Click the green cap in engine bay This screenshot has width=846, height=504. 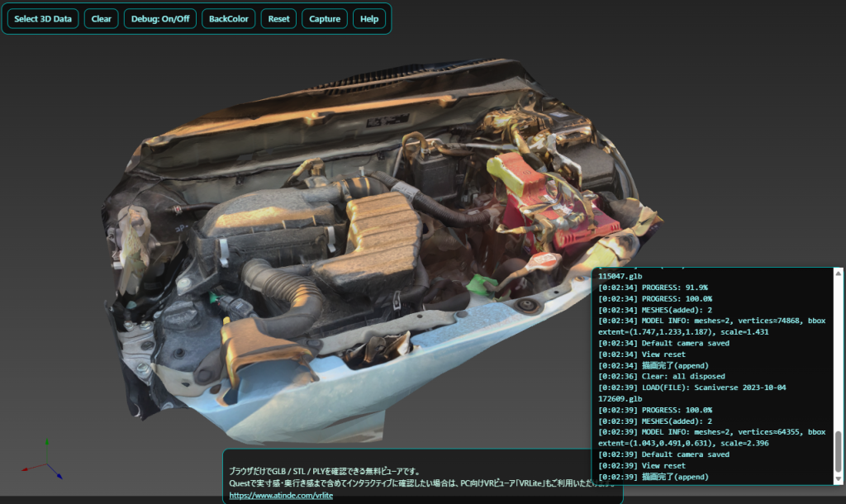coord(479,286)
